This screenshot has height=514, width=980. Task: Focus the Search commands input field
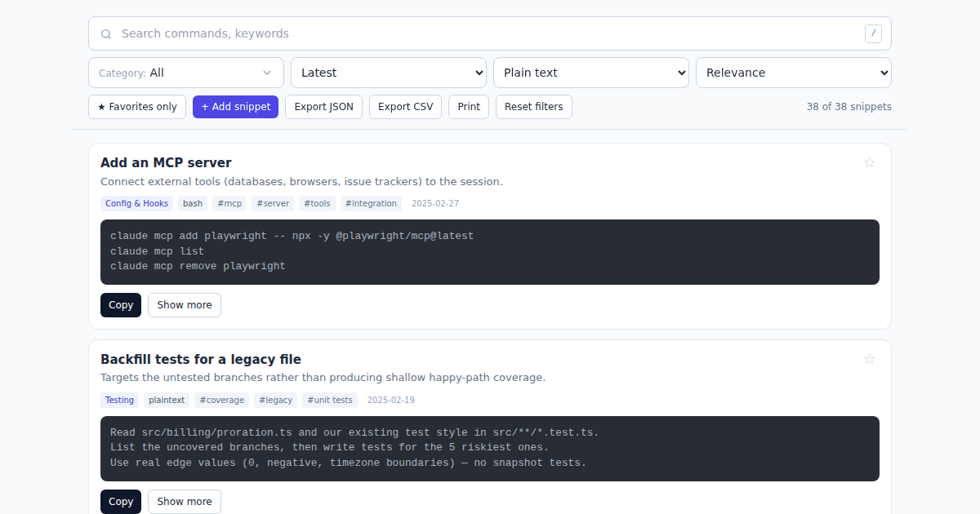490,33
